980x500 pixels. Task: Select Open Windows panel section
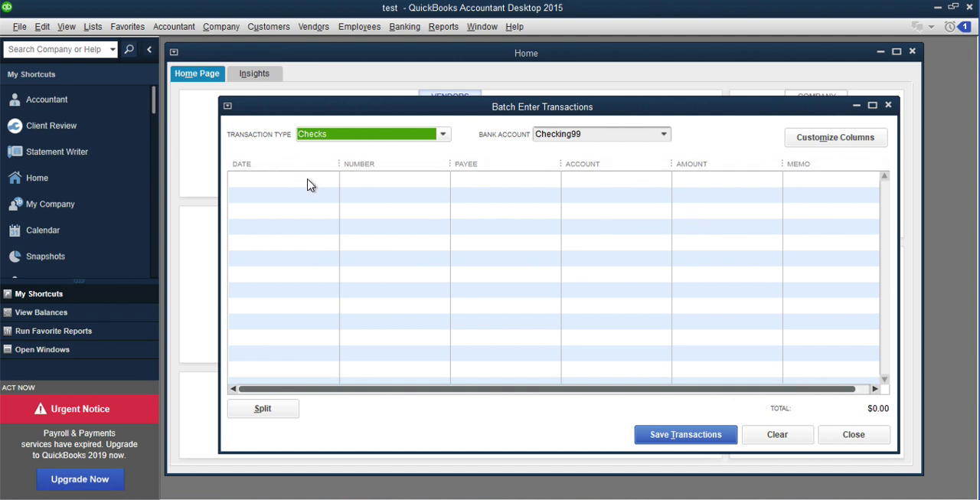80,349
